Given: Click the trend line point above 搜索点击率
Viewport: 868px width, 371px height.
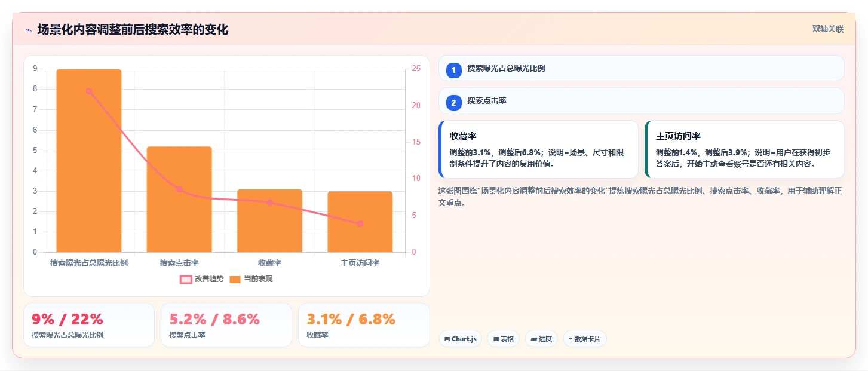Looking at the screenshot, I should click(x=179, y=189).
